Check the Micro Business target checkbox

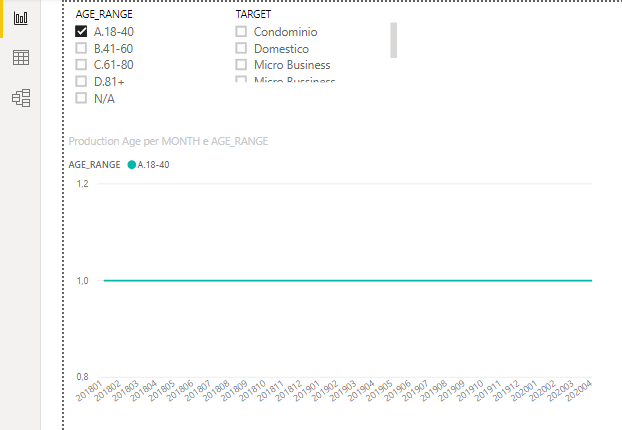241,64
